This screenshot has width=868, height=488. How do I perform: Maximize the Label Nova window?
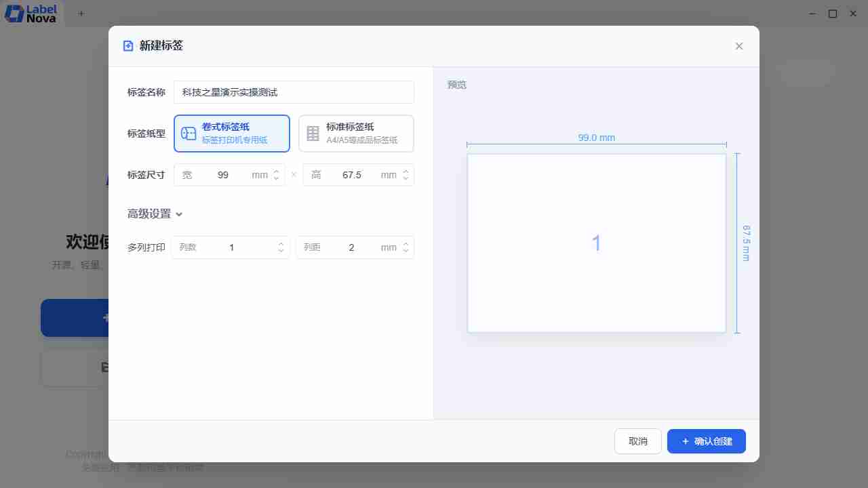tap(833, 14)
